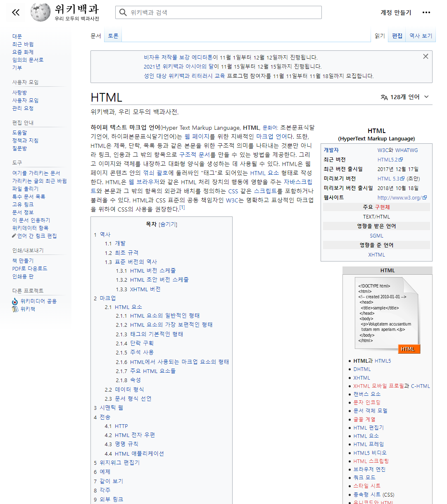Open the 비자유 저작물 보강 에디터톤 notice link

click(x=178, y=57)
